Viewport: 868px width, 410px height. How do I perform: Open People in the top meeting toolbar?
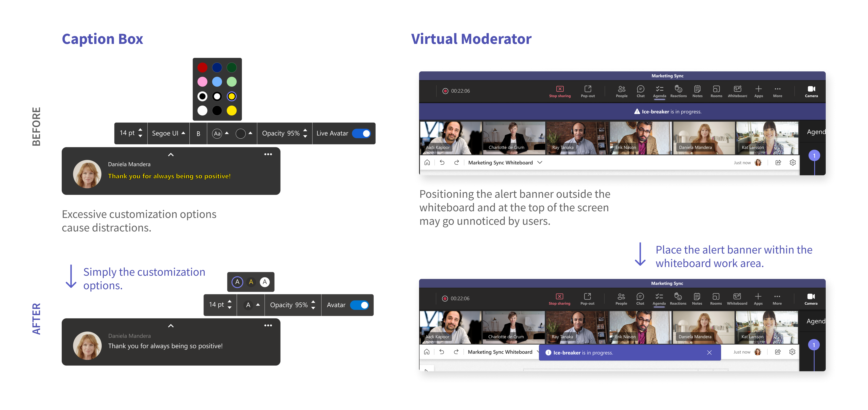621,91
